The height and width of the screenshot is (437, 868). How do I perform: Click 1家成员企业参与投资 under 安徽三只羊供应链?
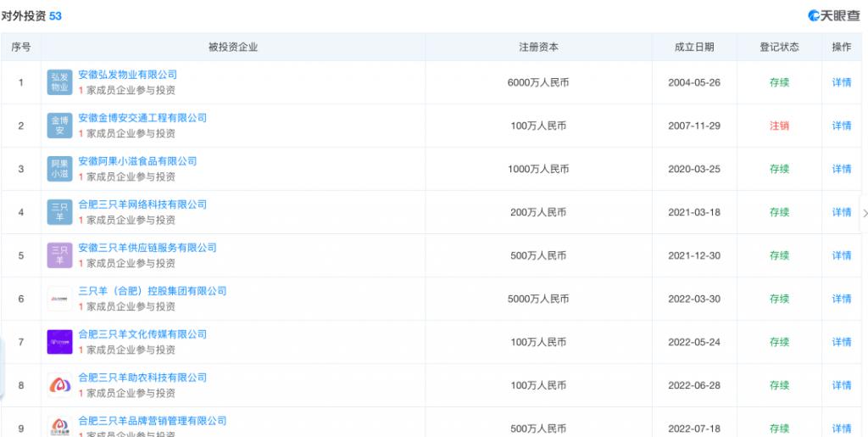[x=127, y=264]
